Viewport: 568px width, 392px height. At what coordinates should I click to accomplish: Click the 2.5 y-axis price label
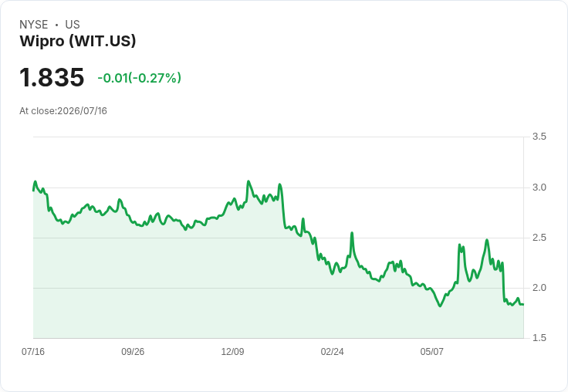coord(539,238)
